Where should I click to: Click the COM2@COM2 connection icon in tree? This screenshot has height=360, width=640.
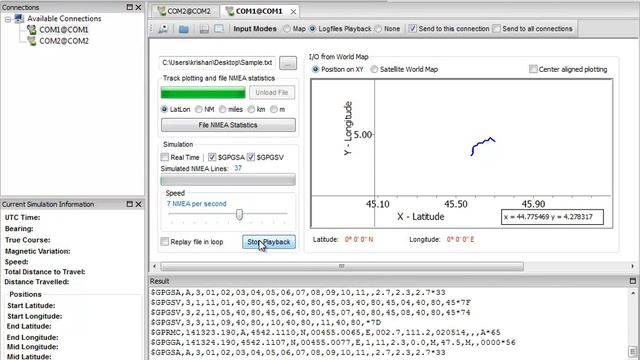click(x=31, y=41)
